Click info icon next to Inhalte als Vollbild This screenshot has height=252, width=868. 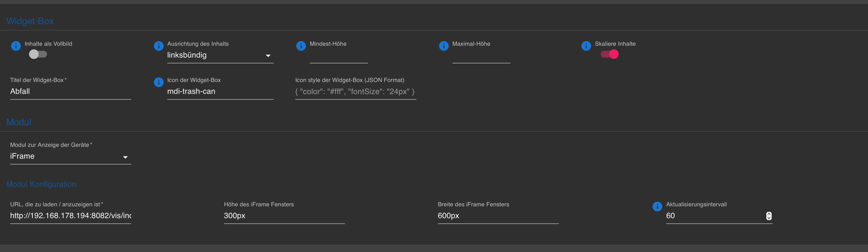coord(16,46)
